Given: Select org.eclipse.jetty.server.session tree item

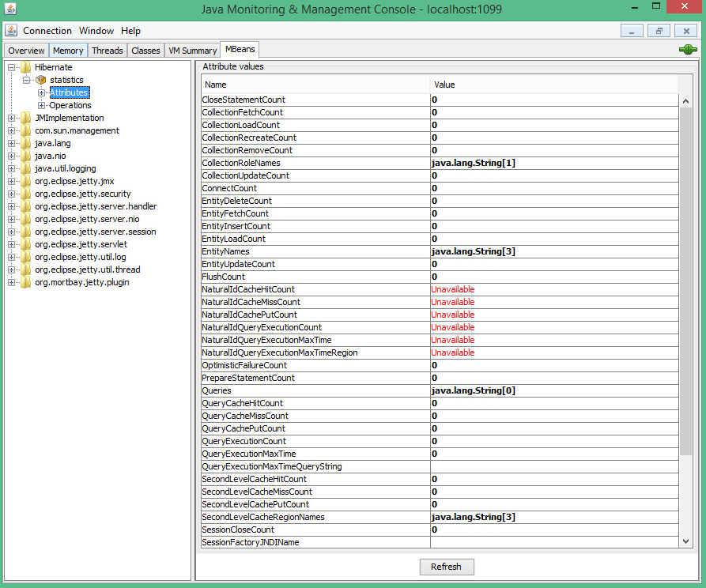Looking at the screenshot, I should coord(96,232).
